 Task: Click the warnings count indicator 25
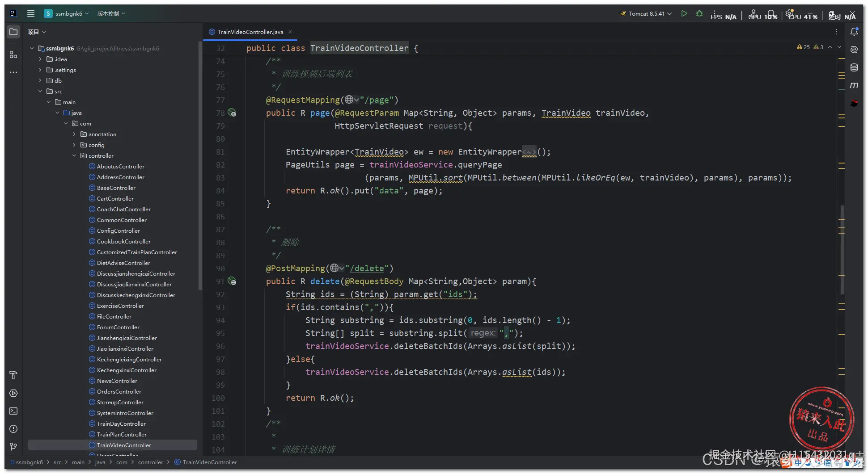803,47
